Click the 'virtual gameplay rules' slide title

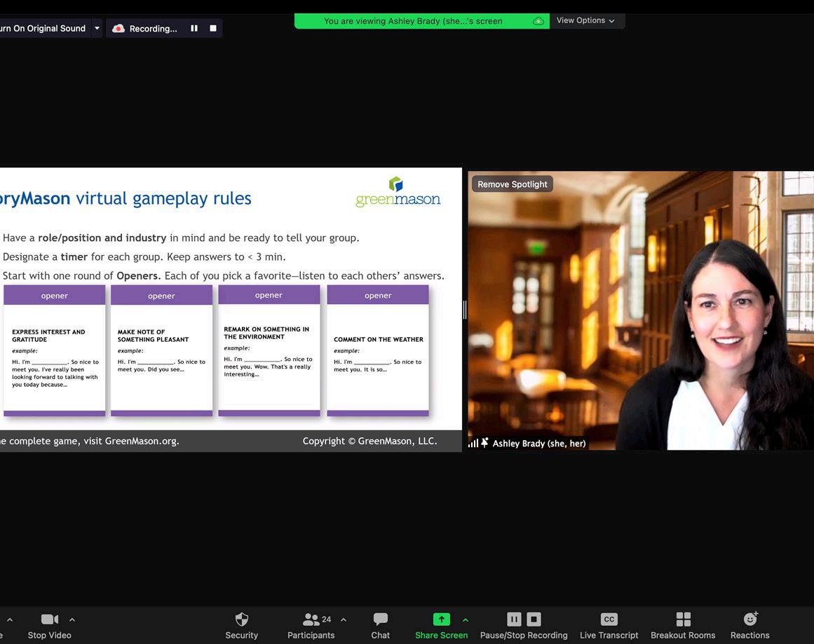(163, 199)
